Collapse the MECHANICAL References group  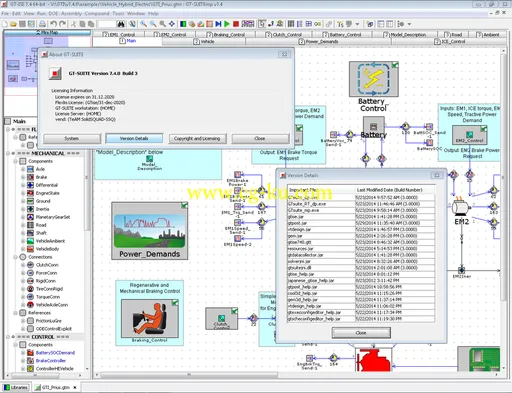15,313
